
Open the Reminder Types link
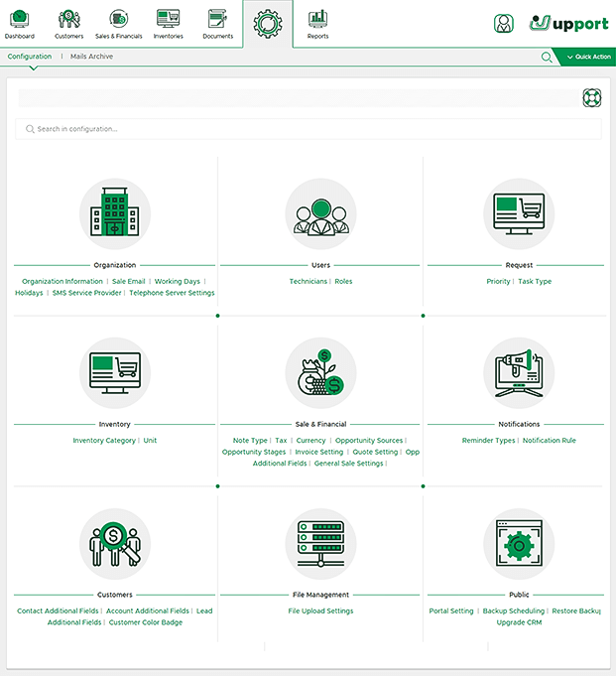point(488,440)
